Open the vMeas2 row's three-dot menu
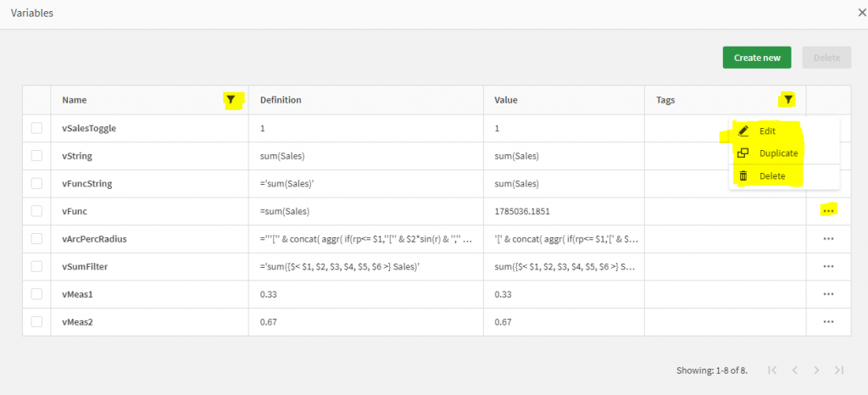The image size is (868, 395). pos(828,321)
